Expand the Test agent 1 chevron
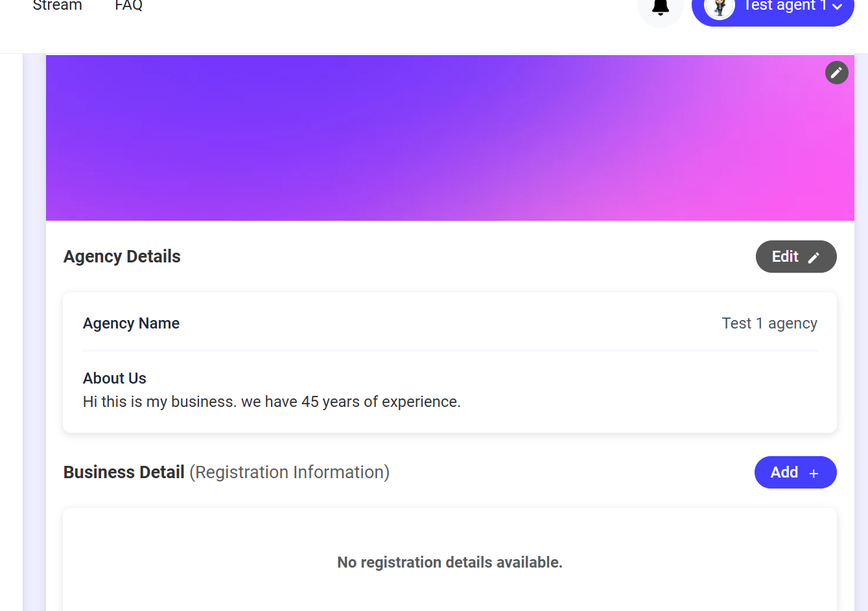 pos(838,7)
